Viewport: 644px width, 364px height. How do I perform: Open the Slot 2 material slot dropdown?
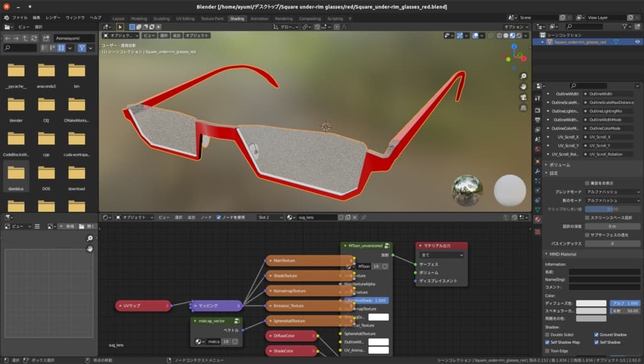point(270,217)
